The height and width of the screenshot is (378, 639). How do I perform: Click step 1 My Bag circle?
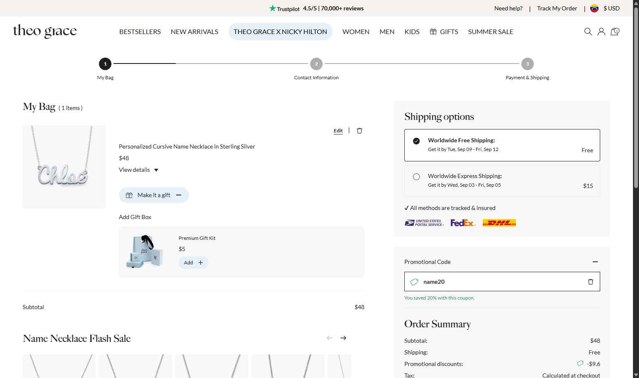105,64
